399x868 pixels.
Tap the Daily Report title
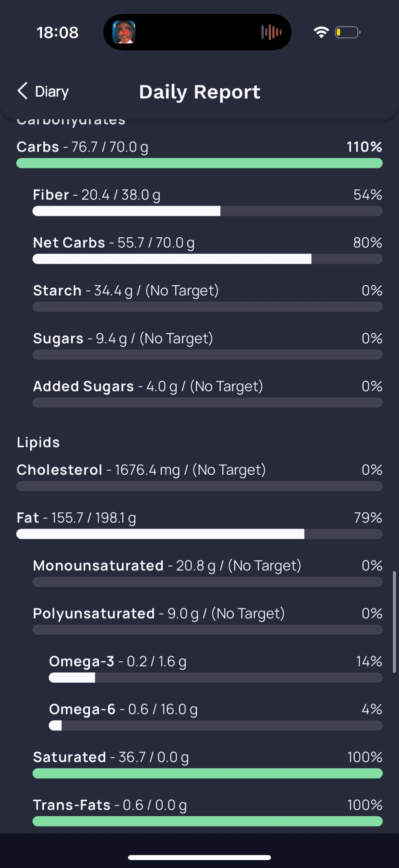pos(200,92)
